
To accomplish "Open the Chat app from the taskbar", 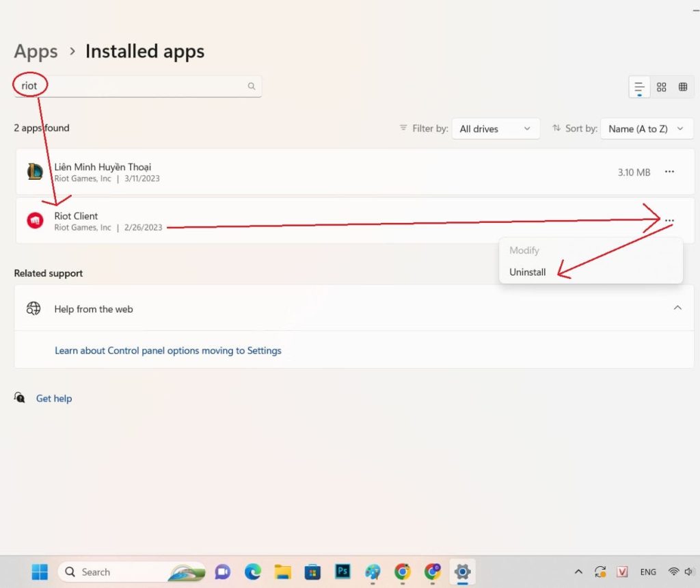I will click(222, 572).
